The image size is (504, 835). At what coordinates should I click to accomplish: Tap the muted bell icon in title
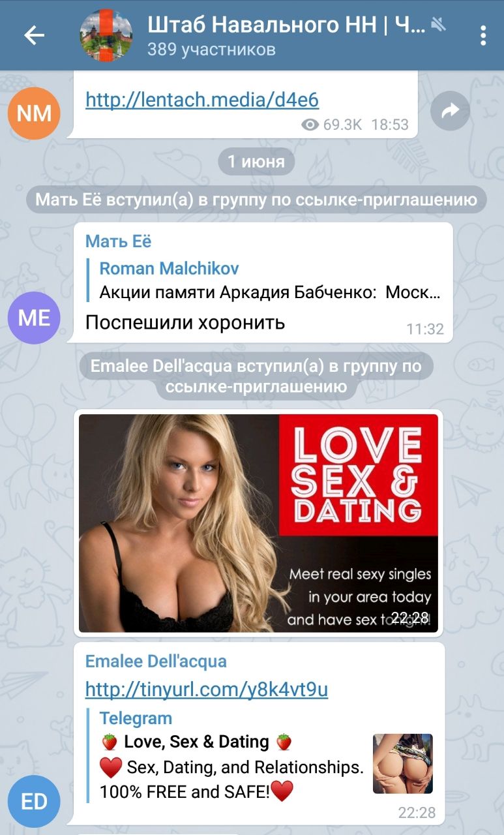pyautogui.click(x=439, y=25)
